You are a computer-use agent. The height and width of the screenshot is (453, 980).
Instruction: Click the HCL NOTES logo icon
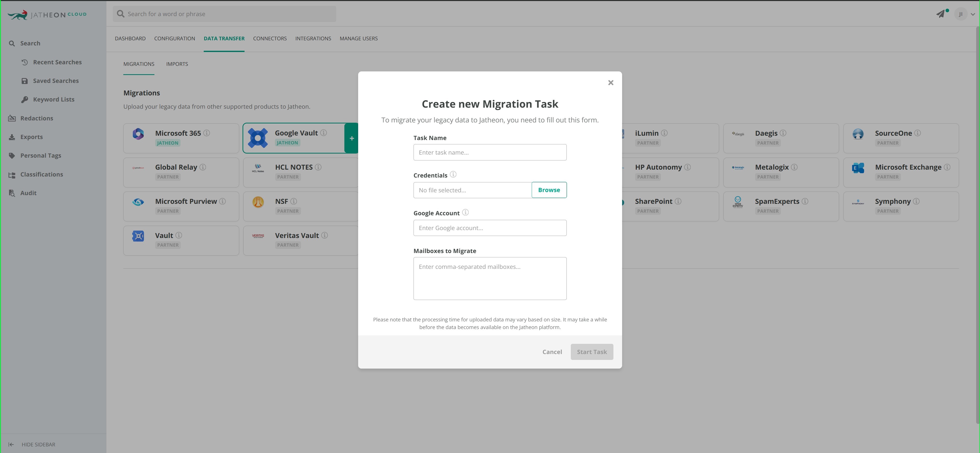pyautogui.click(x=258, y=168)
